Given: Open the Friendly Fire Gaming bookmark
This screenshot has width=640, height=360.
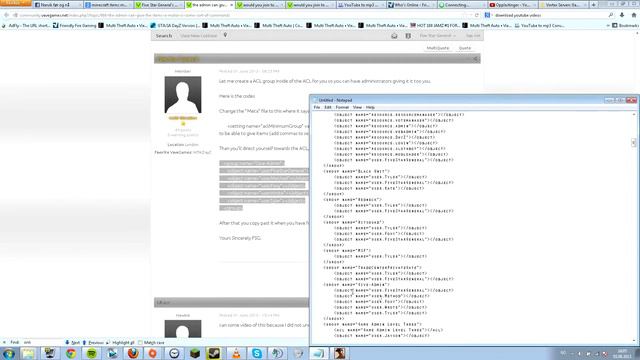Looking at the screenshot, I should [x=75, y=25].
